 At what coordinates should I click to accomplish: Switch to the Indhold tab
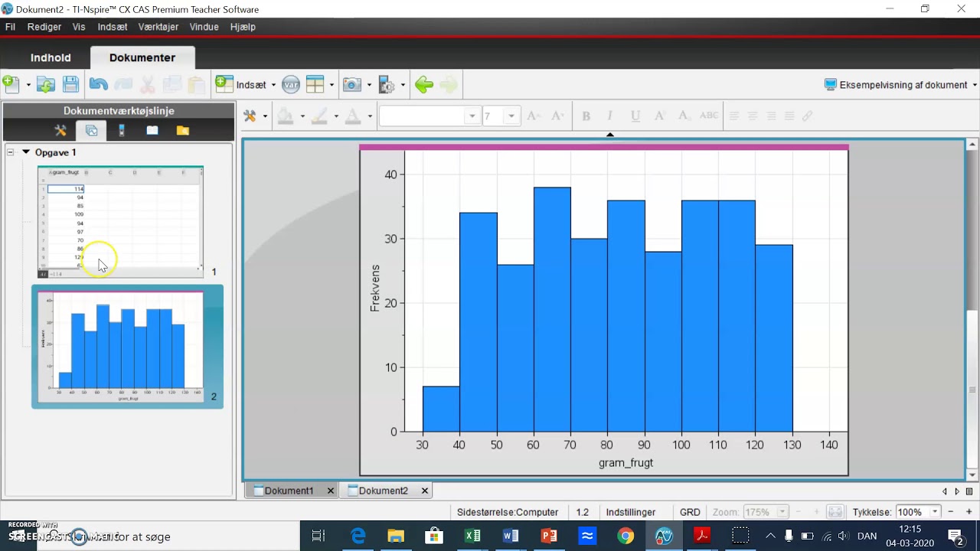point(51,57)
